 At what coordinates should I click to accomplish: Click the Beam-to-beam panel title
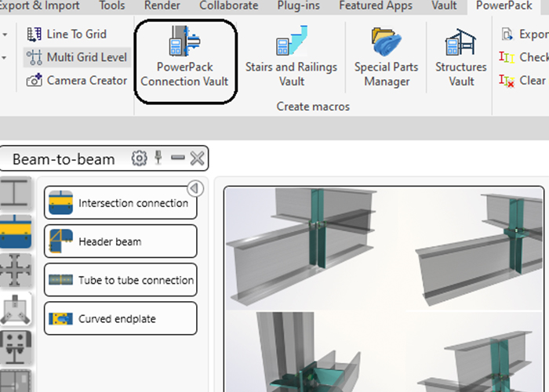(64, 159)
